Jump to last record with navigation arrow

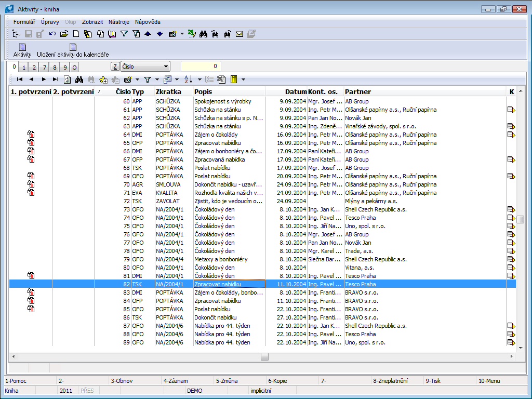point(56,79)
